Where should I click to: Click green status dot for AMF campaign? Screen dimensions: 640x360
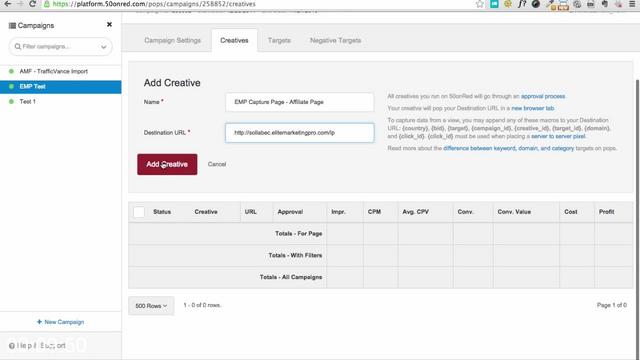point(11,71)
